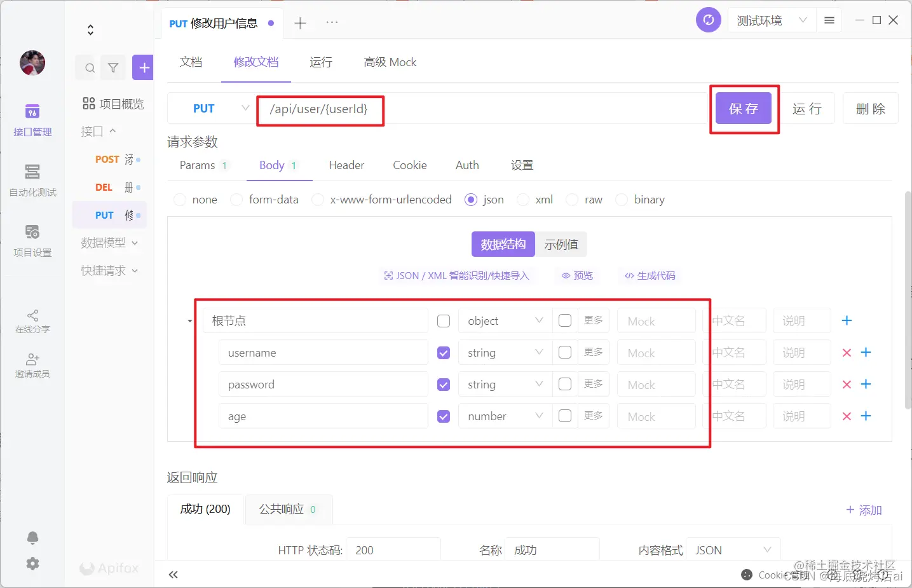Open the 测试环境 environment selector
This screenshot has height=588, width=912.
[x=771, y=20]
